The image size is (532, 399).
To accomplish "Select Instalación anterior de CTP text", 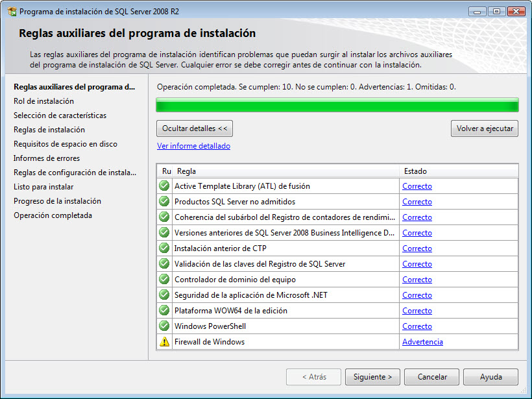I will point(221,248).
